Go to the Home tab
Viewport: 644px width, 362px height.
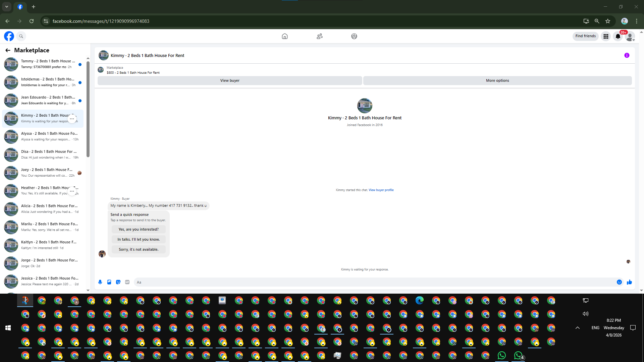point(284,36)
